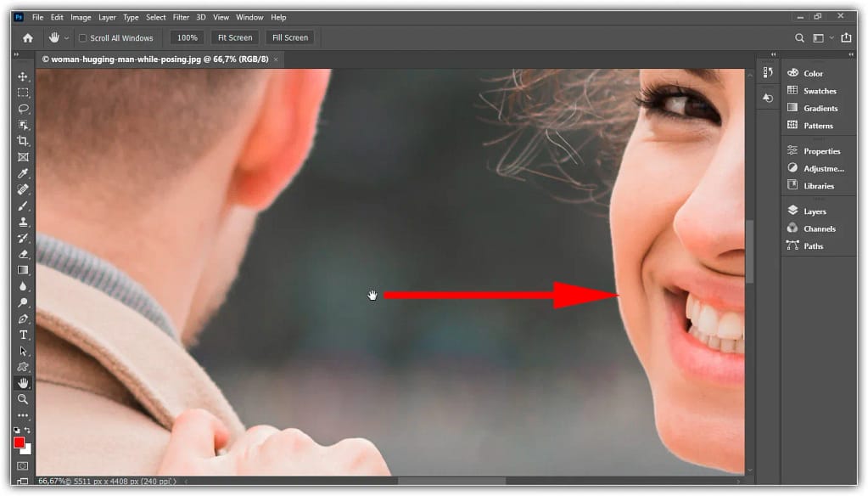Choose the Type tool
This screenshot has height=496, width=868.
(x=23, y=335)
